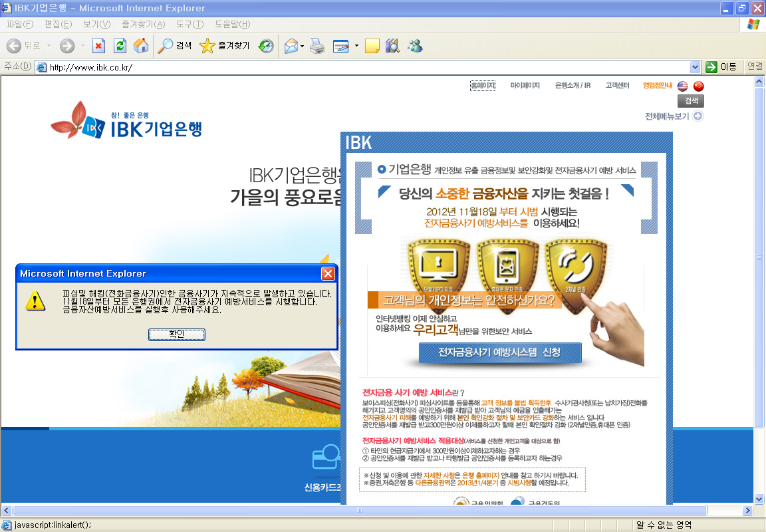The width and height of the screenshot is (766, 532).
Task: Open the 보기(V) menu
Action: click(96, 24)
